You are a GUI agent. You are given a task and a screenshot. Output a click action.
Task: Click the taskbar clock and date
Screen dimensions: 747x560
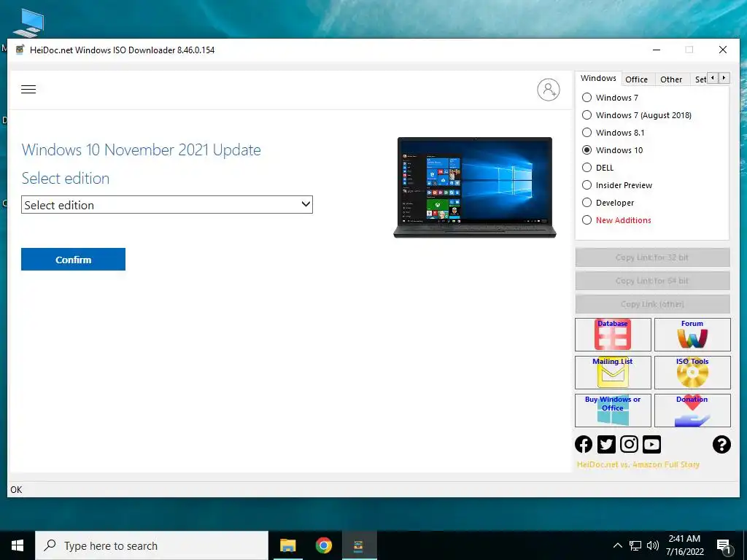(x=684, y=545)
